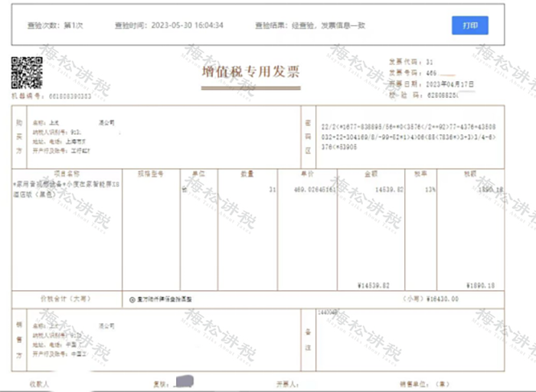Click the 税额 column header

coord(470,174)
